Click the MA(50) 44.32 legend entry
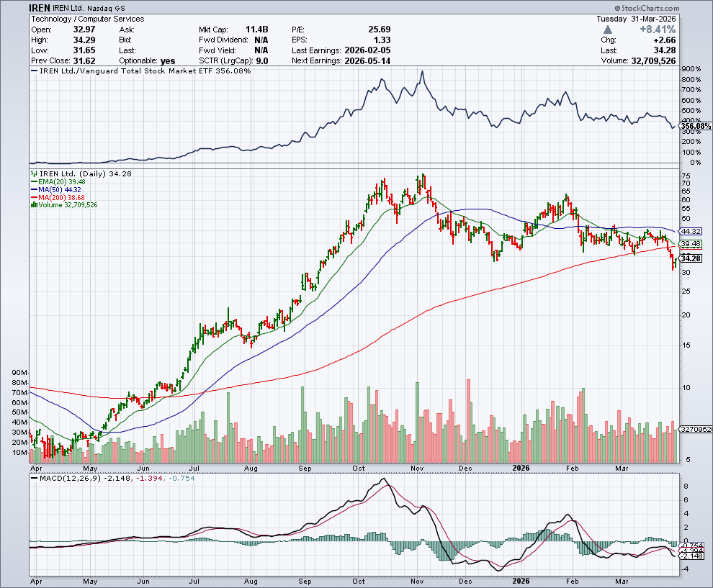This screenshot has width=713, height=588. 56,189
